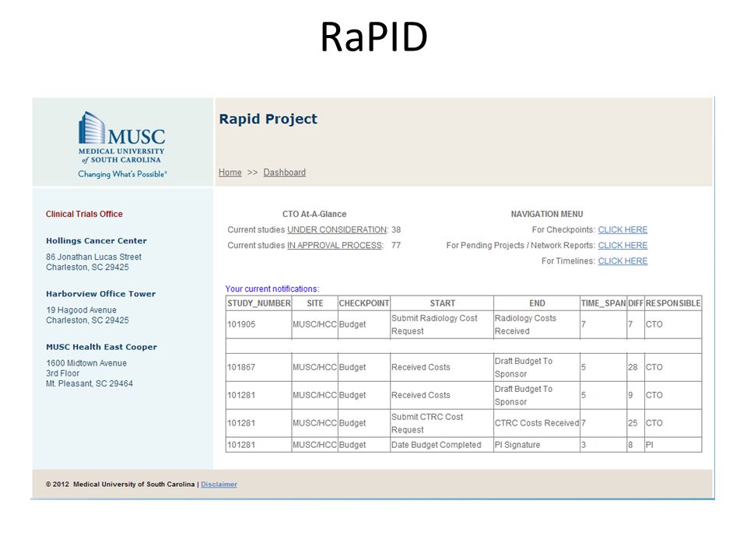Viewport: 747px width, 560px height.
Task: Click the MUSC Health East Cooper heading
Action: click(x=101, y=347)
